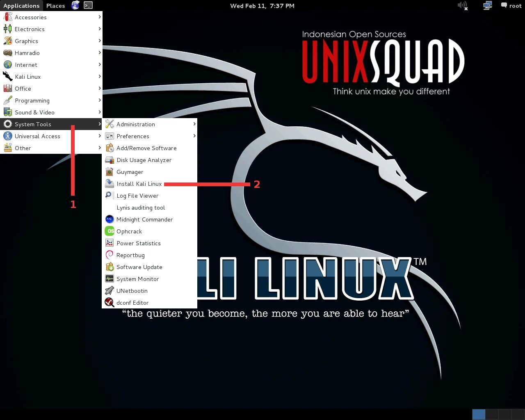This screenshot has height=420, width=525.
Task: Expand the Hamradio submenu arrow
Action: (x=100, y=52)
